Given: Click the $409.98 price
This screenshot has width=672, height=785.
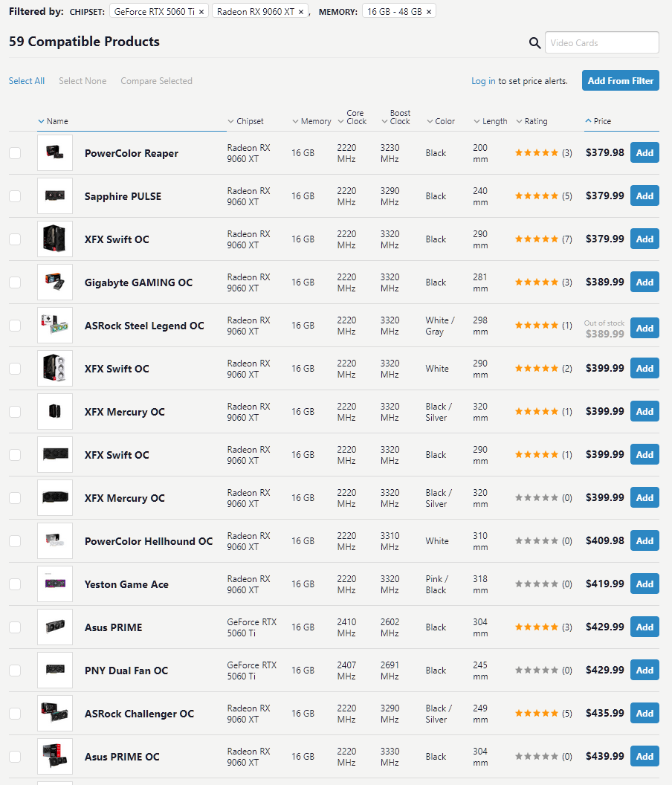Looking at the screenshot, I should tap(605, 540).
